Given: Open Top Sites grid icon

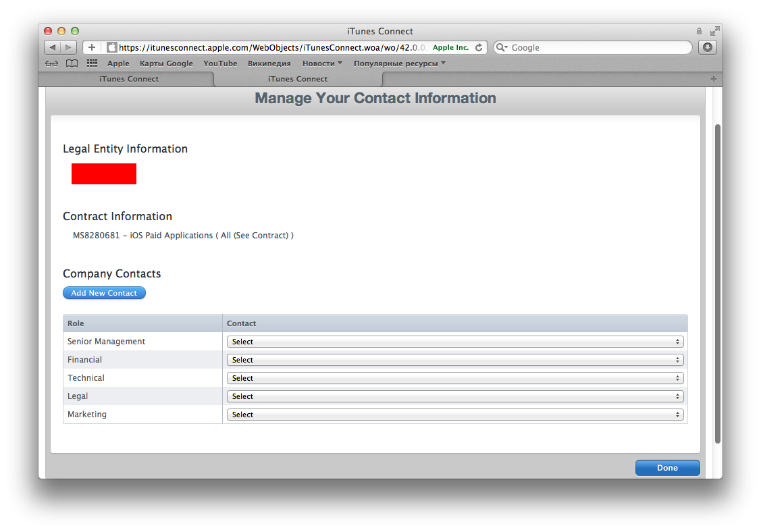Looking at the screenshot, I should point(92,63).
